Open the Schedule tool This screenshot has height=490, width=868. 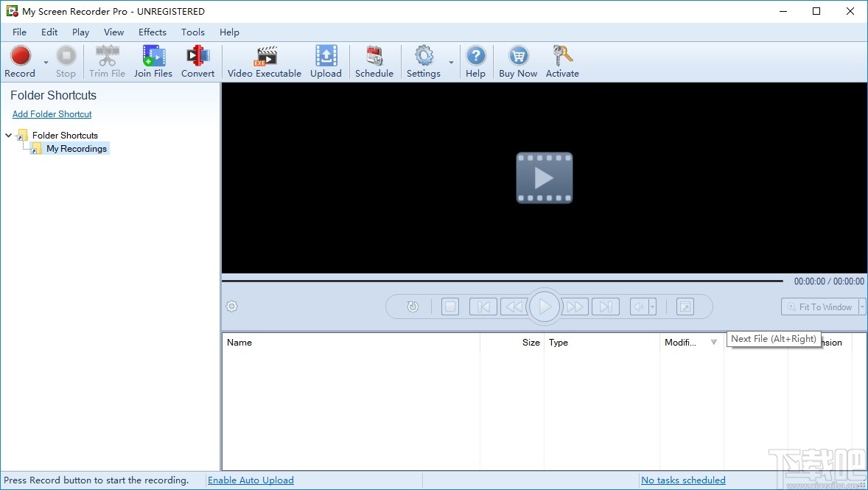[374, 60]
